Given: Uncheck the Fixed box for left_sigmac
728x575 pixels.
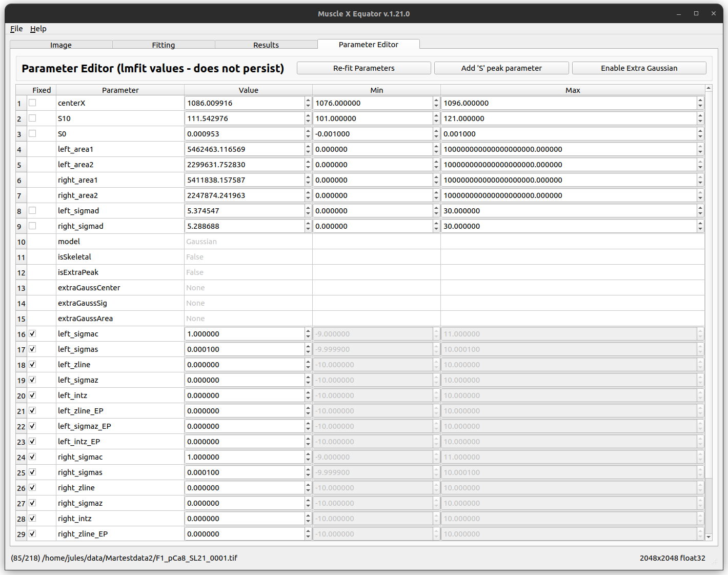Looking at the screenshot, I should (x=32, y=333).
